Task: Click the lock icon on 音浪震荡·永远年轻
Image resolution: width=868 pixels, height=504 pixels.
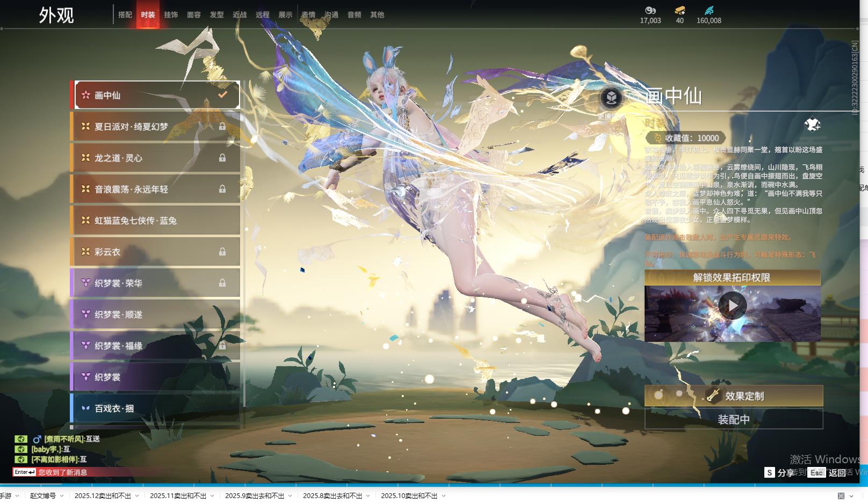Action: point(222,189)
